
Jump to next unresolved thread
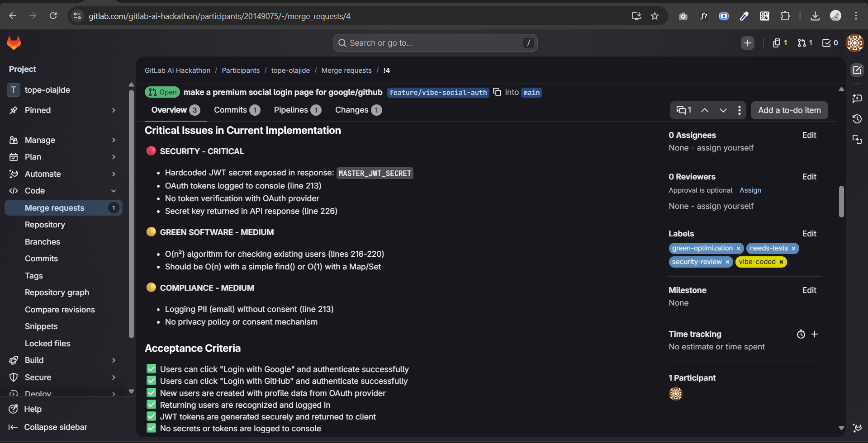[x=723, y=110]
